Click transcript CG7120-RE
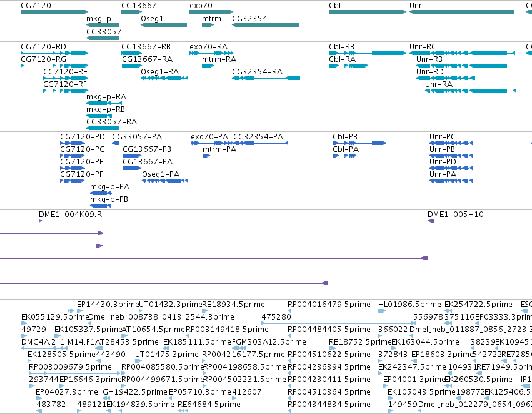Viewport: 532px width, 414px height. [66, 78]
